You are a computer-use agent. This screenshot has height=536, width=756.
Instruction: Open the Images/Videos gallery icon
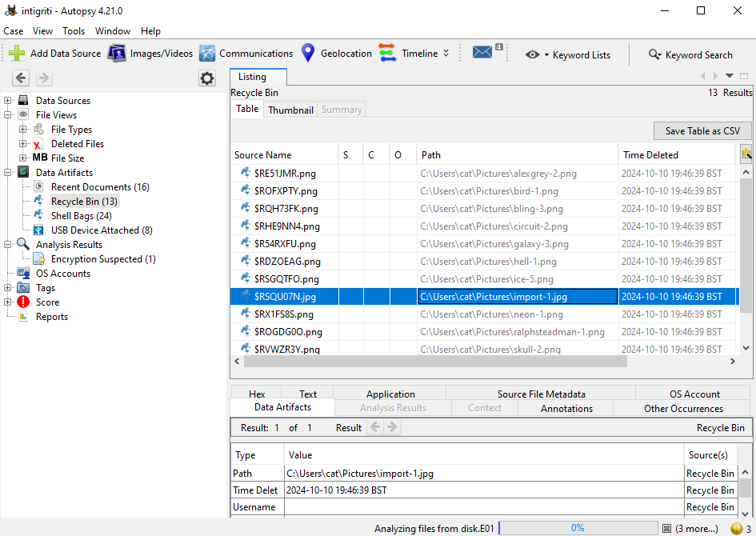click(117, 53)
